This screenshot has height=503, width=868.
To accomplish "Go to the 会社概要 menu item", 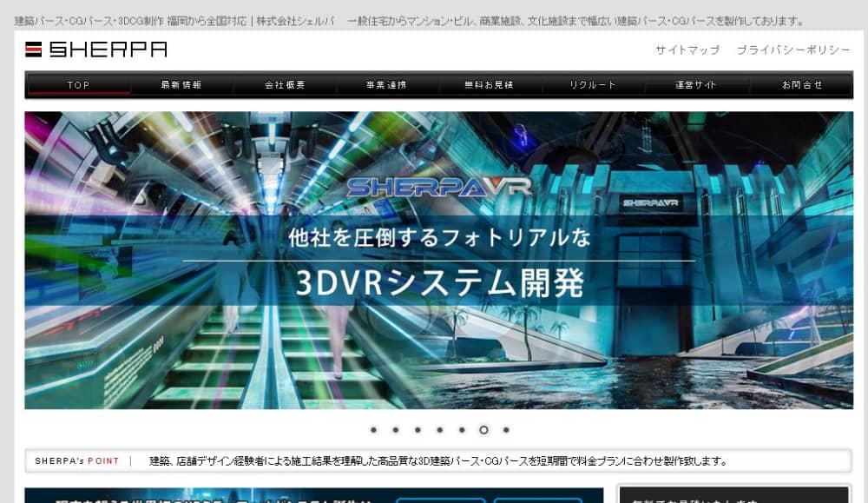I will (285, 85).
